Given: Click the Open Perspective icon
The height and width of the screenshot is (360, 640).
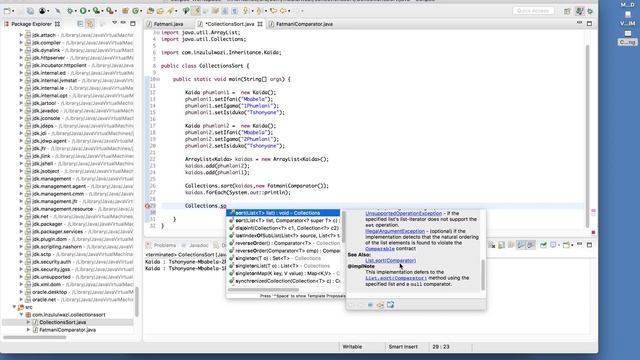Looking at the screenshot, I should [567, 11].
